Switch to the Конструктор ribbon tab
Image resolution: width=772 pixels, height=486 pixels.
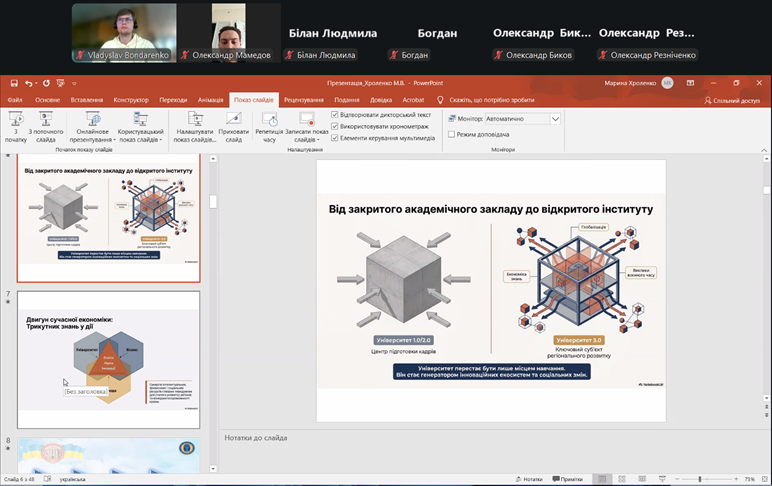[x=131, y=100]
